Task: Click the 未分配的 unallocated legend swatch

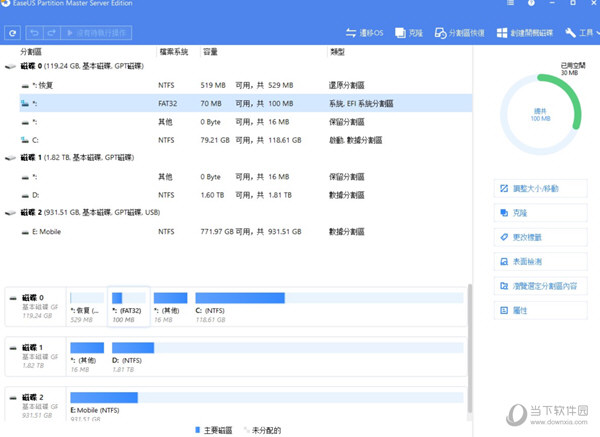Action: 246,430
